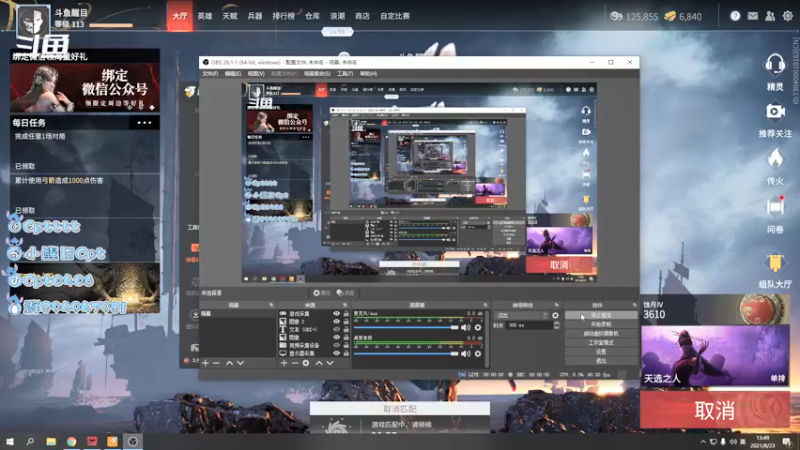Enable 工作室模式 studio mode
The width and height of the screenshot is (800, 450).
point(601,343)
